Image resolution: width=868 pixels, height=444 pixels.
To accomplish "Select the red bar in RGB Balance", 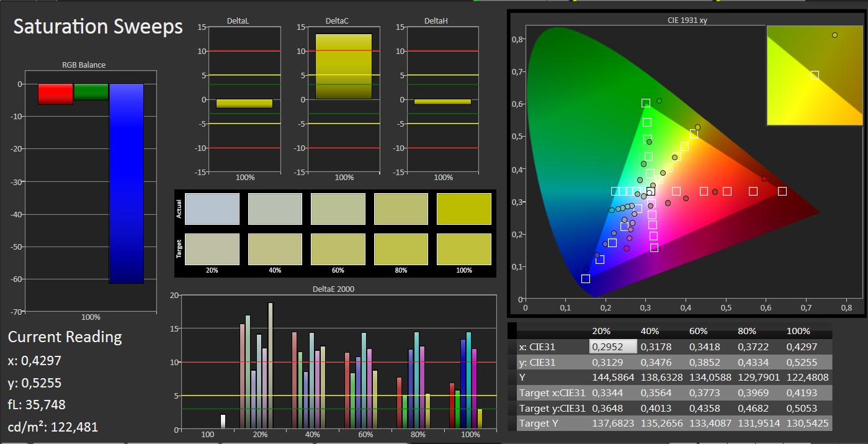I will 55,94.
